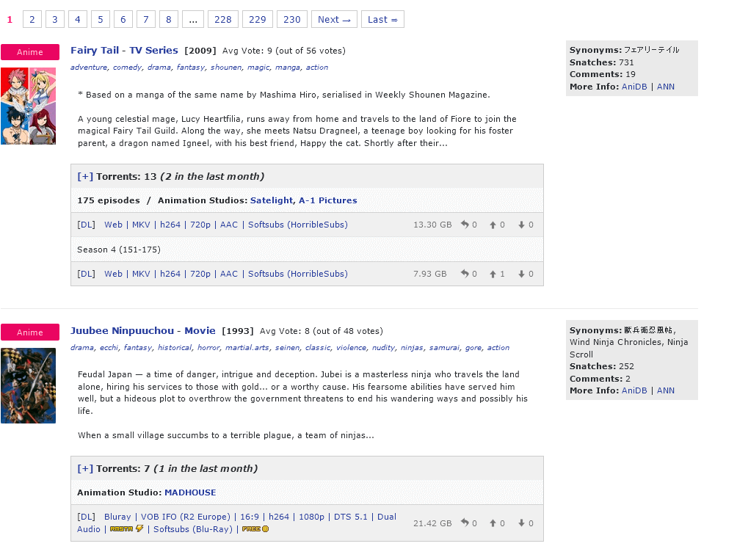Click the shounen tag
This screenshot has width=737, height=560.
pos(225,68)
